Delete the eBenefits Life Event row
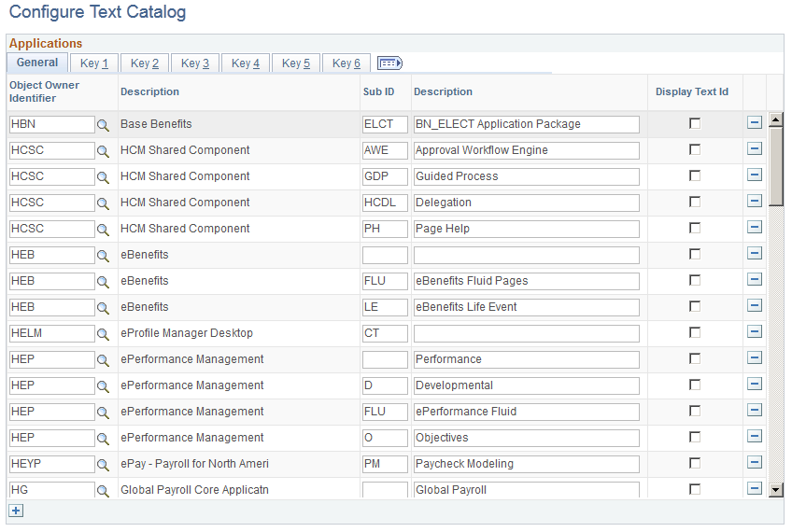The image size is (792, 532). point(755,306)
